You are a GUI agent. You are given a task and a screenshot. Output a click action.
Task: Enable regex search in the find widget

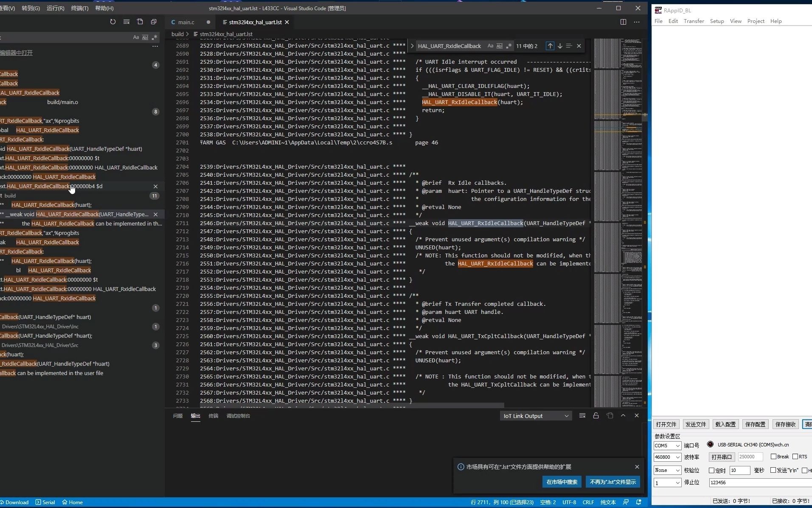pyautogui.click(x=509, y=46)
